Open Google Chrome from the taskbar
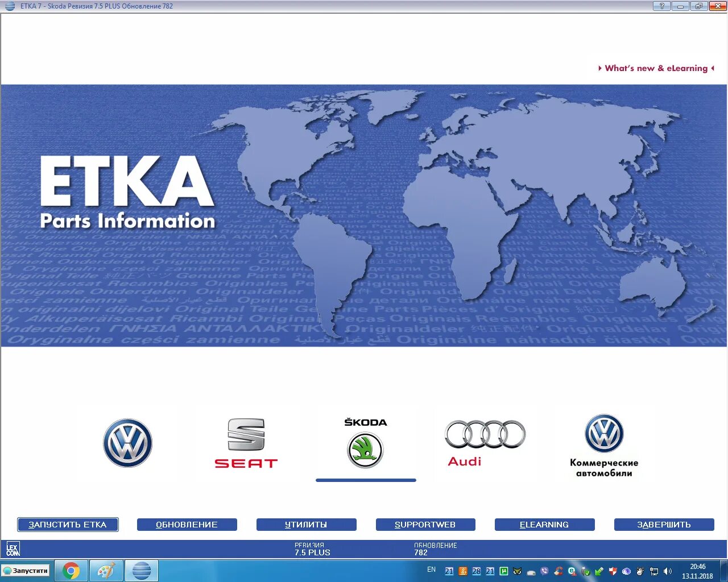The image size is (728, 582). [71, 571]
